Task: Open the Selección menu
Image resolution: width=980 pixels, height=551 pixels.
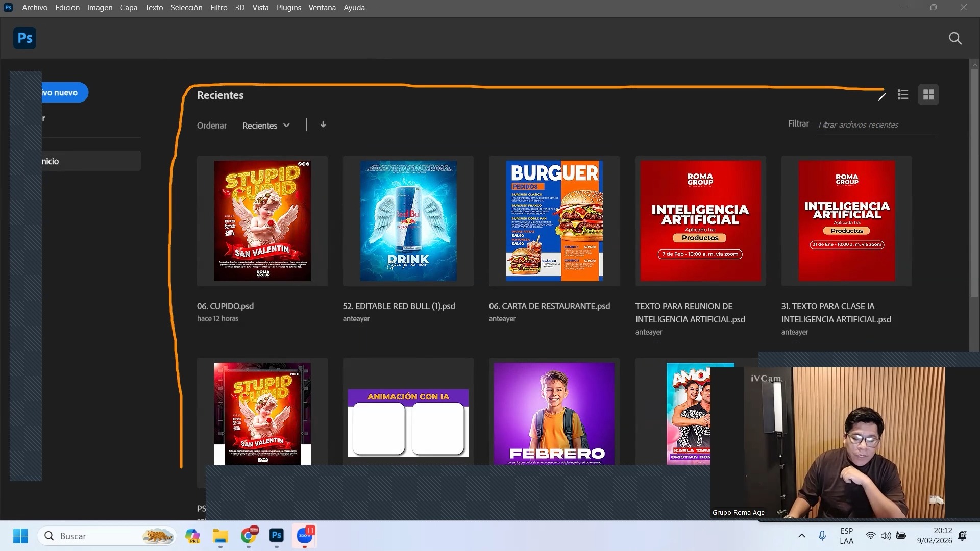Action: (186, 8)
